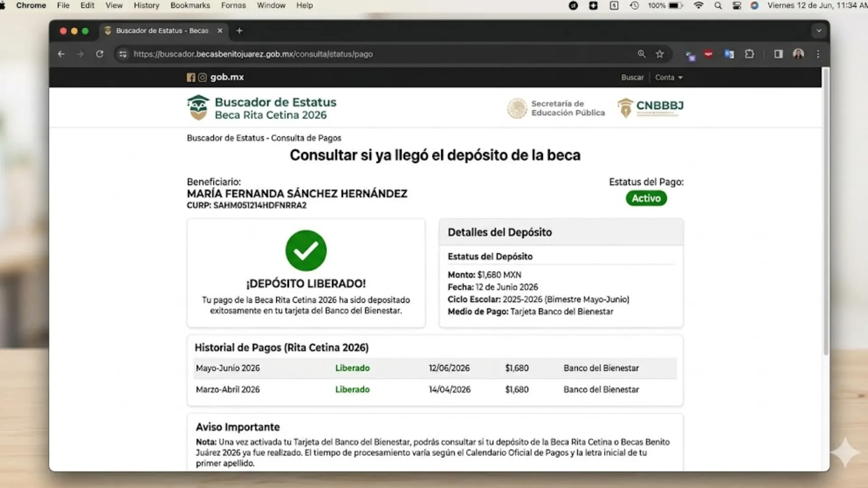Screen dimensions: 868x488
Task: Click the 12/06/2026 date cell
Action: pyautogui.click(x=449, y=368)
